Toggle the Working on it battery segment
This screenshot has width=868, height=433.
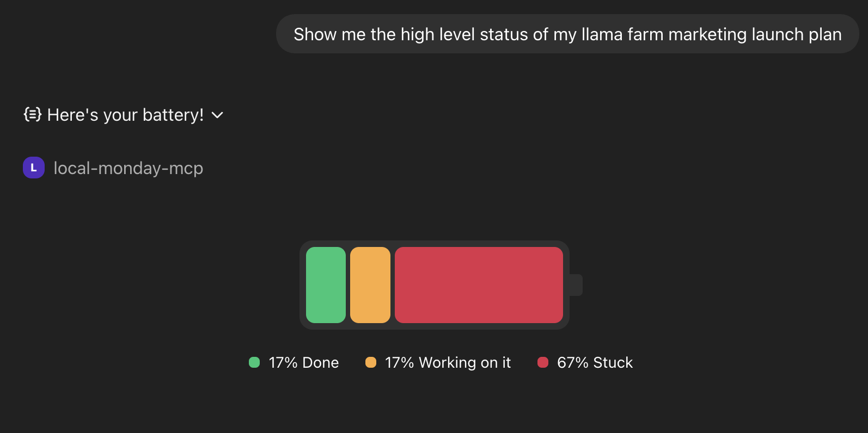point(371,284)
